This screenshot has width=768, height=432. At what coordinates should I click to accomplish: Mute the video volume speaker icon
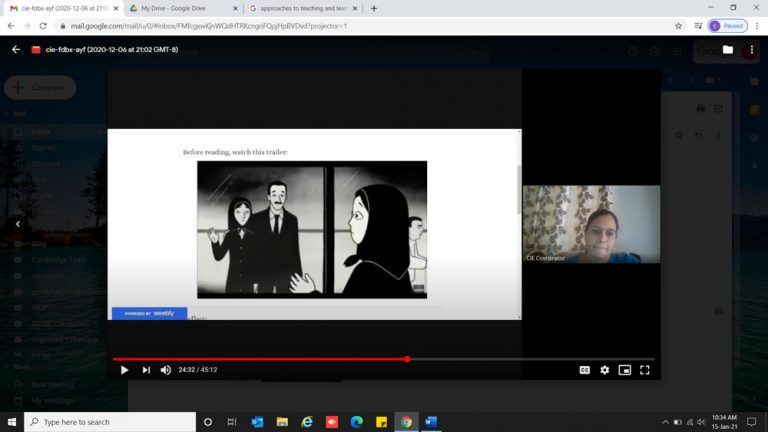pyautogui.click(x=166, y=370)
